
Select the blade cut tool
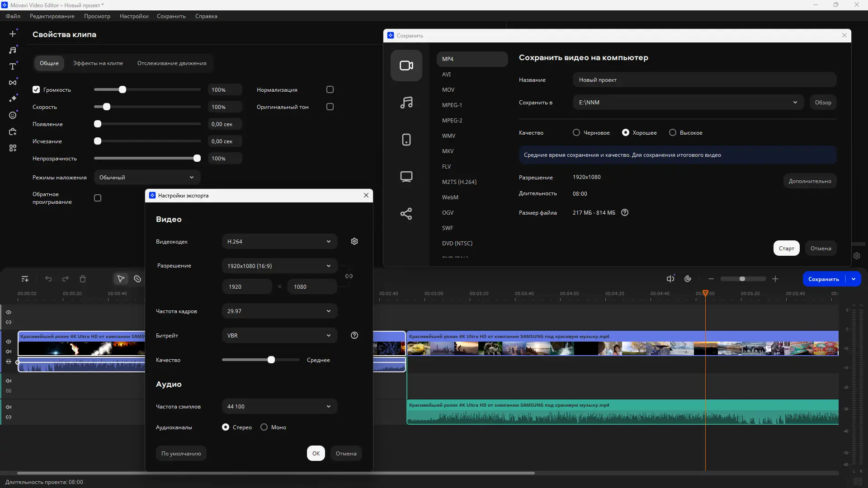point(137,279)
